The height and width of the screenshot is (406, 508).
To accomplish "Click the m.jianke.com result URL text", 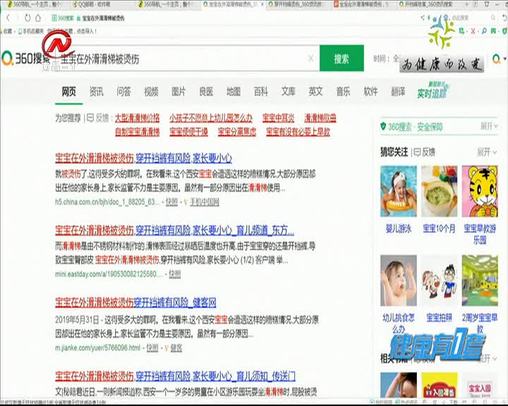I will (x=98, y=348).
